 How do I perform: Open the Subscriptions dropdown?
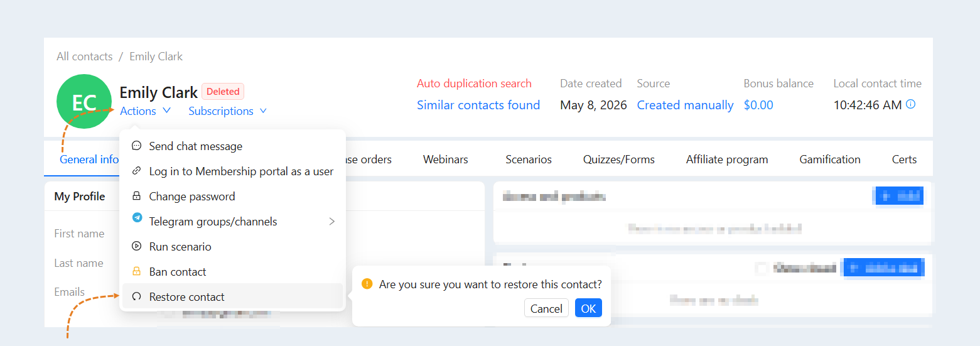coord(227,111)
